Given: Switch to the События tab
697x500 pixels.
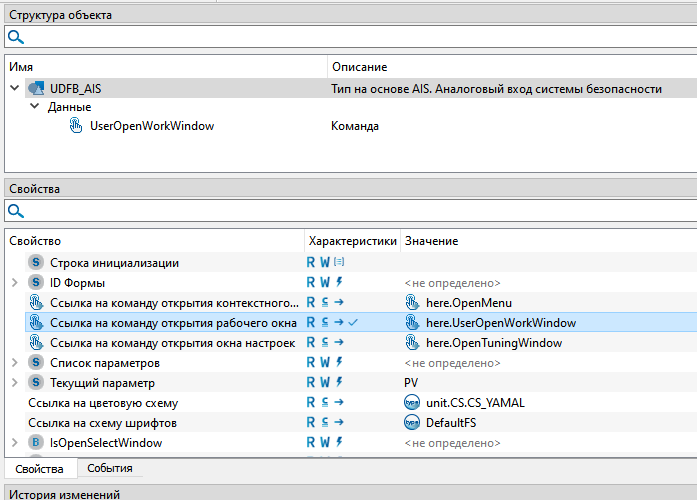Looking at the screenshot, I should tap(109, 468).
